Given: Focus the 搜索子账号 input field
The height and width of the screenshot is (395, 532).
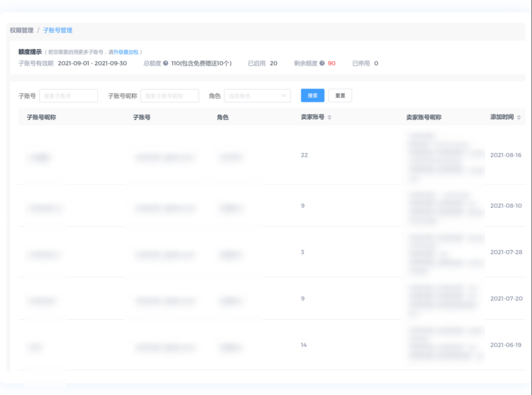Looking at the screenshot, I should pos(68,96).
